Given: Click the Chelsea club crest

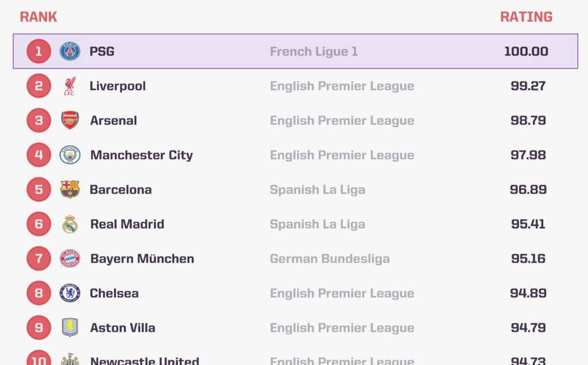Looking at the screenshot, I should (x=69, y=293).
